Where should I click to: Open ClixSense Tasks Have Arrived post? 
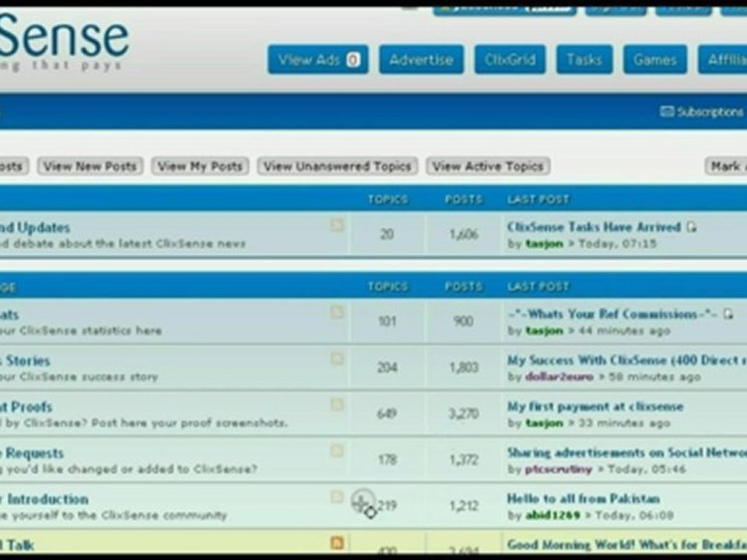point(594,226)
